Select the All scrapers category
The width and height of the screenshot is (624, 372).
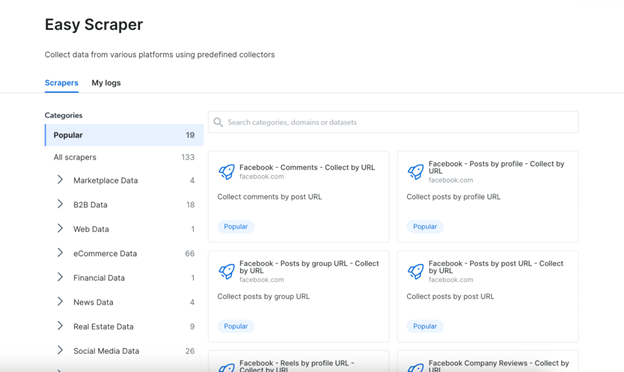pos(124,157)
